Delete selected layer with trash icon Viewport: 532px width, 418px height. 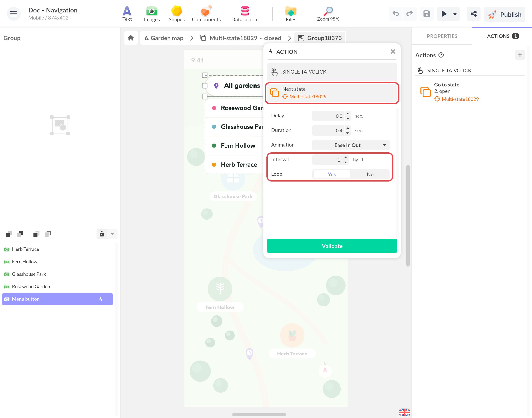102,234
